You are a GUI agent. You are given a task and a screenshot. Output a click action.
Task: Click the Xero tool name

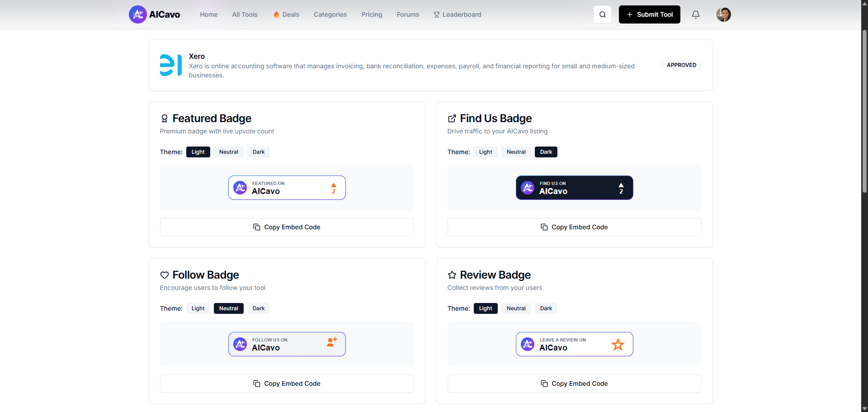pos(197,56)
